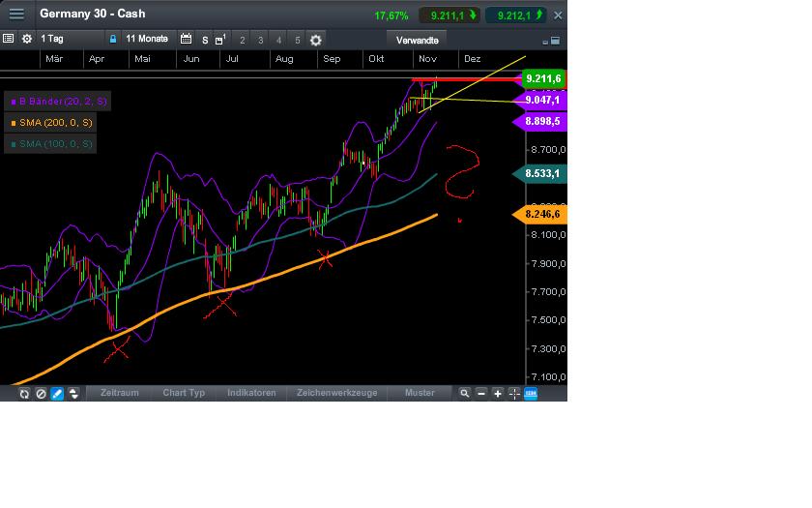Open the 1 Tag interval dropdown
812x508 pixels.
click(52, 39)
